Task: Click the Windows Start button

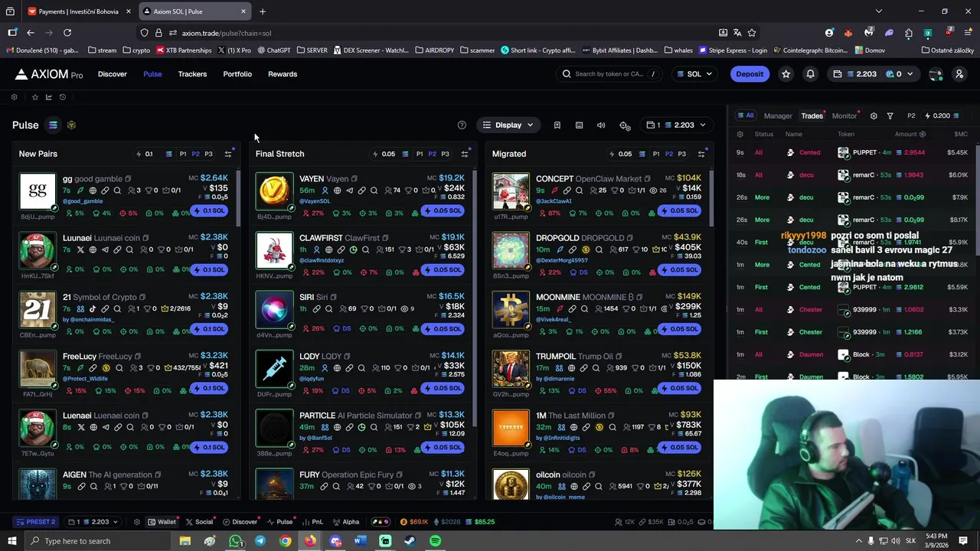Action: click(x=13, y=541)
